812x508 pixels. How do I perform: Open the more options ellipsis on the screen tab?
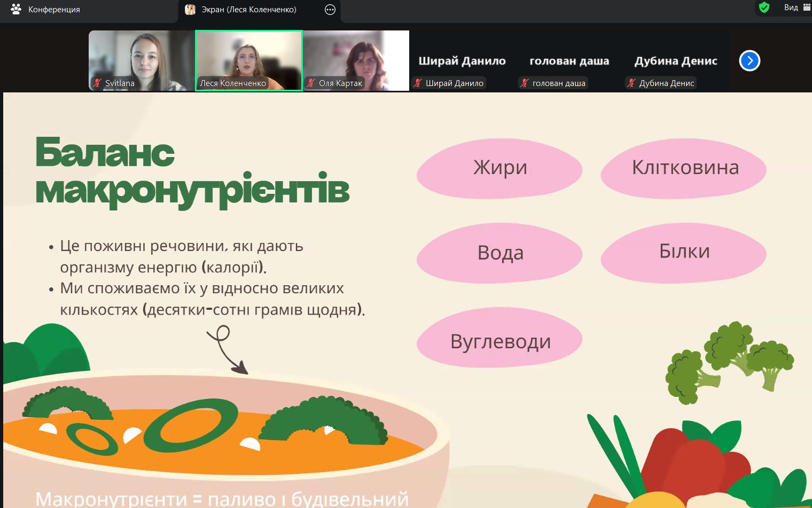click(330, 10)
